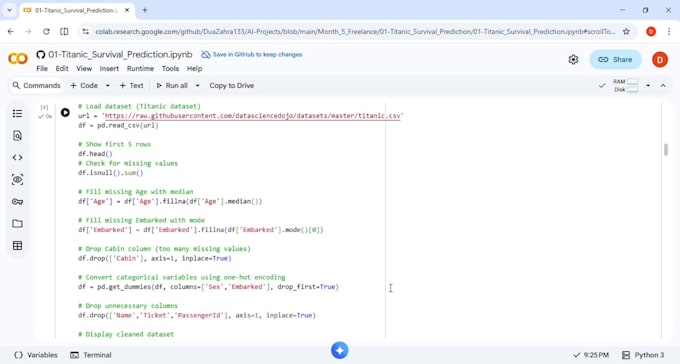This screenshot has height=364, width=680.
Task: Click the connected checkmark status icon
Action: point(602,85)
